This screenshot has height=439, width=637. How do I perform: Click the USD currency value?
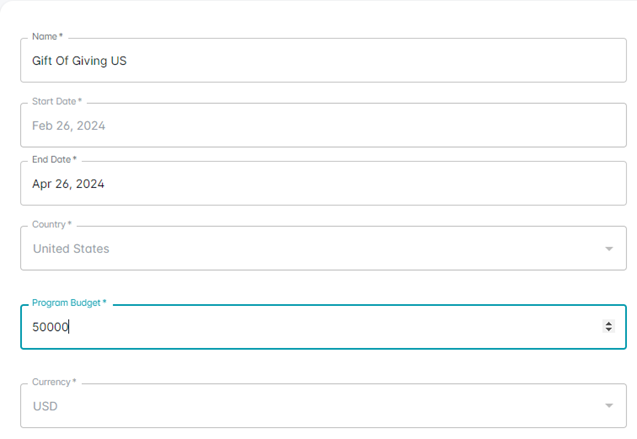pyautogui.click(x=45, y=406)
